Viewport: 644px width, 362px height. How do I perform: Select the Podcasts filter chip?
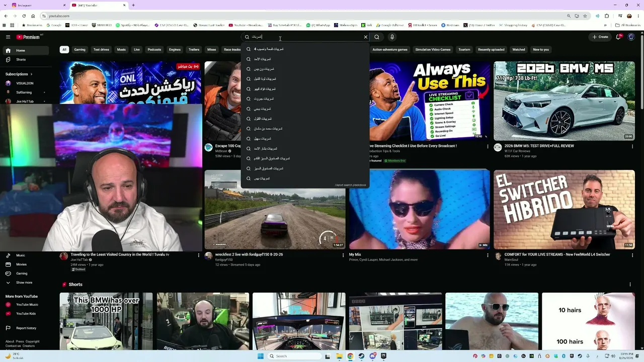click(x=154, y=49)
